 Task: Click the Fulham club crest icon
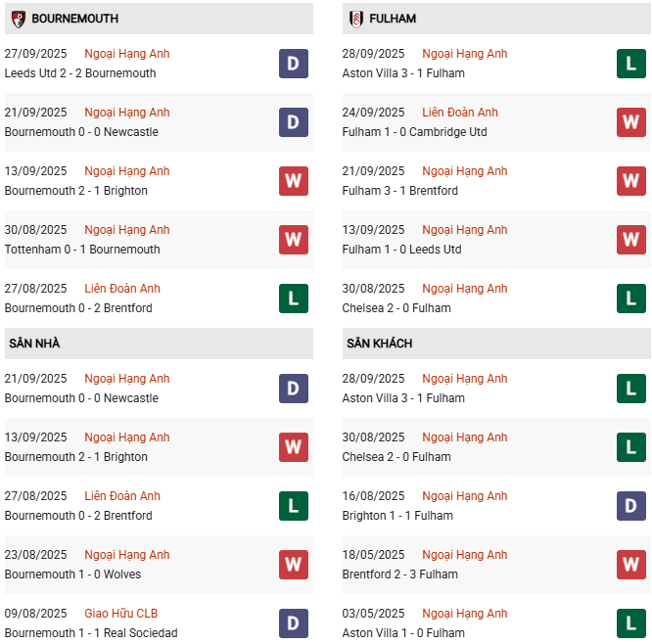(x=356, y=19)
